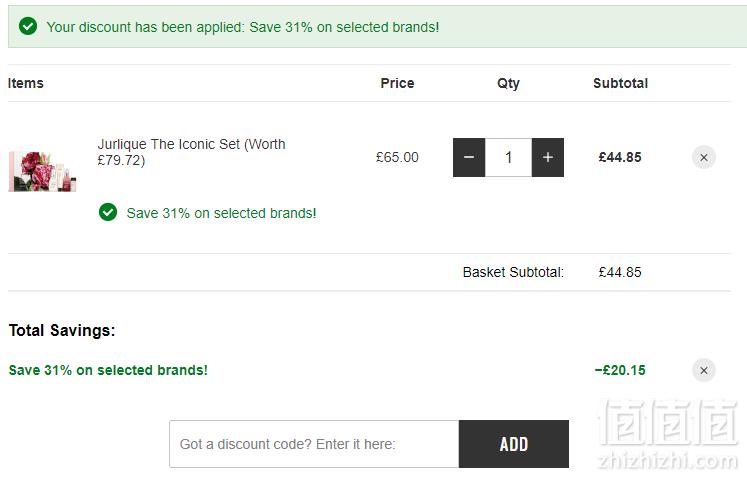Remove Jurlique Iconic Set from basket
This screenshot has height=478, width=747.
[x=704, y=157]
